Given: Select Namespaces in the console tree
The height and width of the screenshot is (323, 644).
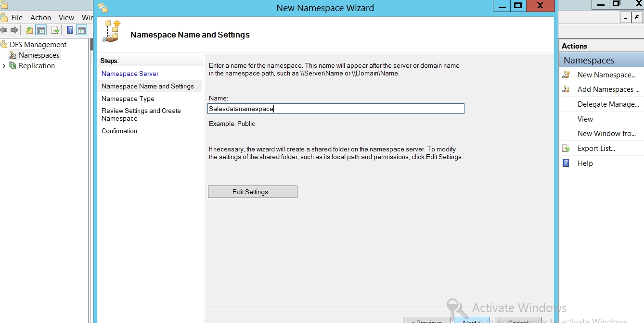Looking at the screenshot, I should tap(39, 55).
